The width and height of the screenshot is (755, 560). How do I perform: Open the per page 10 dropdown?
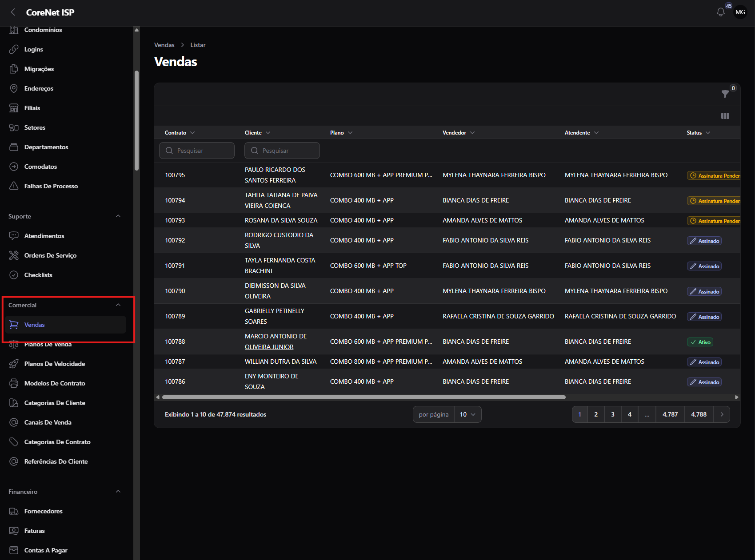467,414
